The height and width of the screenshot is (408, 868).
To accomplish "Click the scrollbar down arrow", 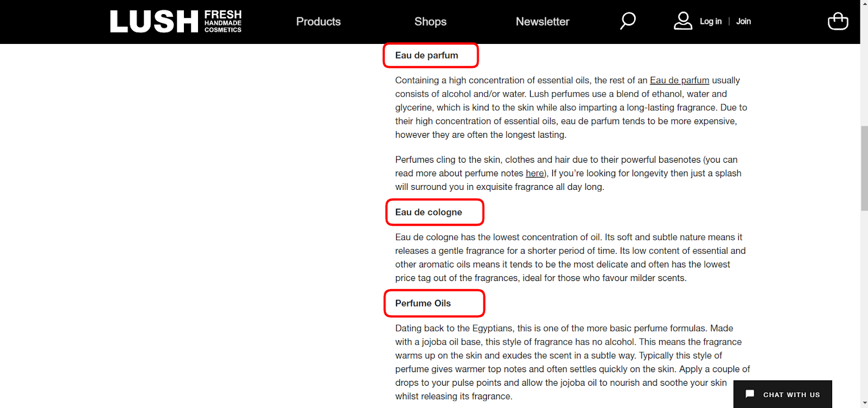I will pyautogui.click(x=864, y=404).
